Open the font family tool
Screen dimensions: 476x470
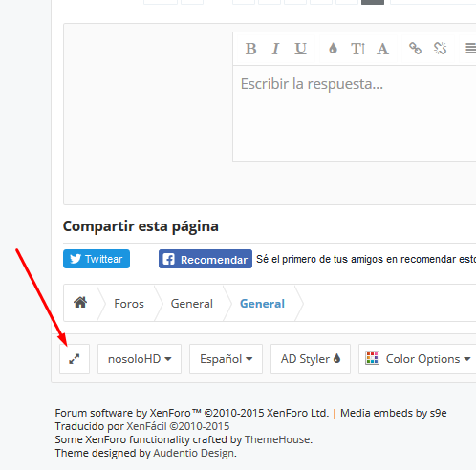pos(382,49)
